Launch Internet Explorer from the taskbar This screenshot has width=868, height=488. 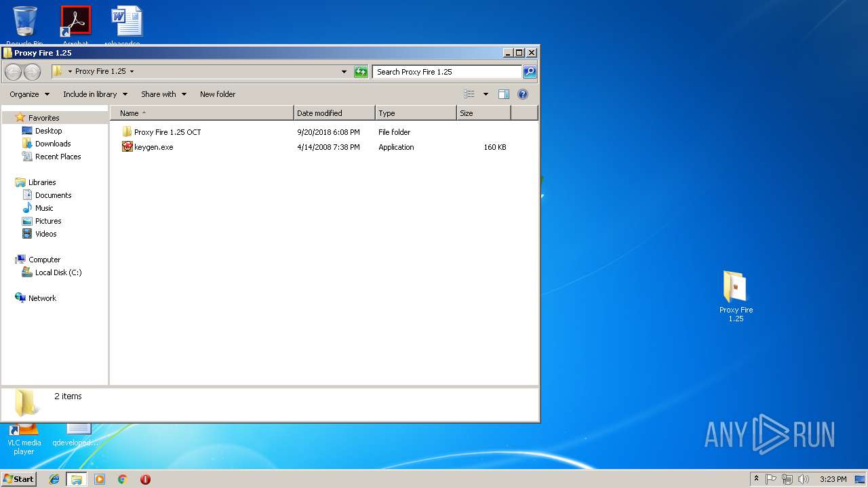tap(54, 479)
